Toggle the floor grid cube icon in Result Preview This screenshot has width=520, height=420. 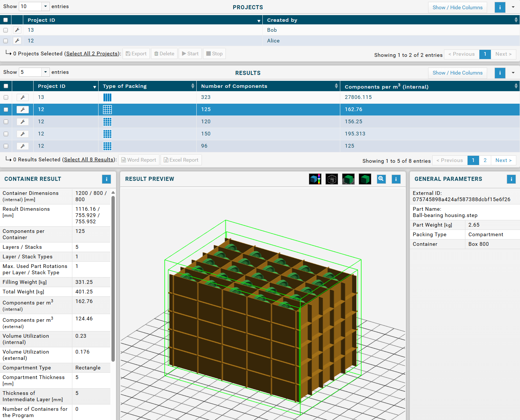pos(348,179)
